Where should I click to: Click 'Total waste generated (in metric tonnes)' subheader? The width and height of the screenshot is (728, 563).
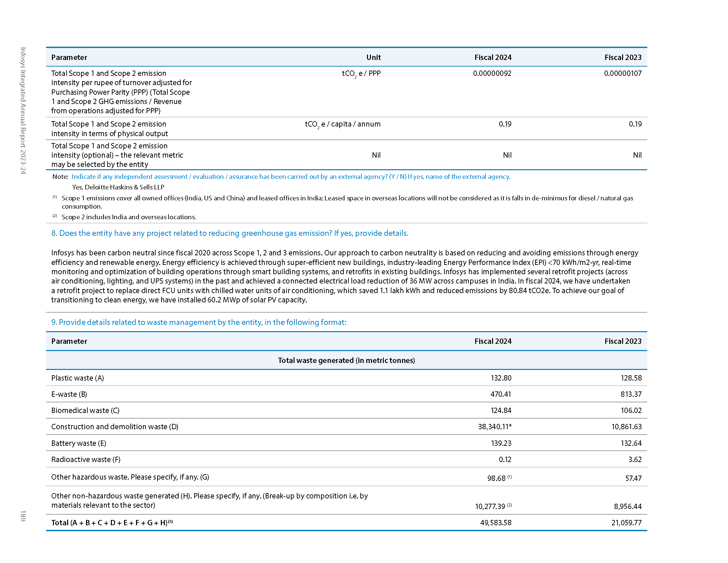coord(346,360)
